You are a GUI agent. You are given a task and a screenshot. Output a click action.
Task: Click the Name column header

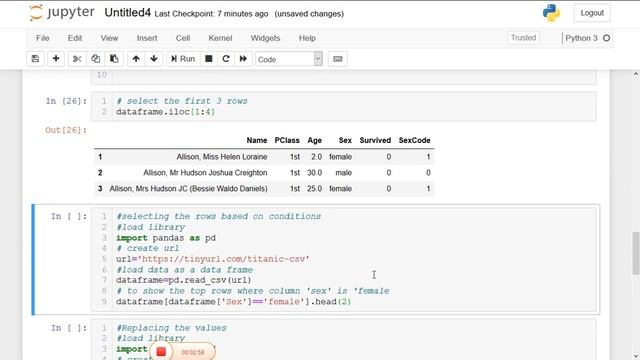pyautogui.click(x=257, y=140)
